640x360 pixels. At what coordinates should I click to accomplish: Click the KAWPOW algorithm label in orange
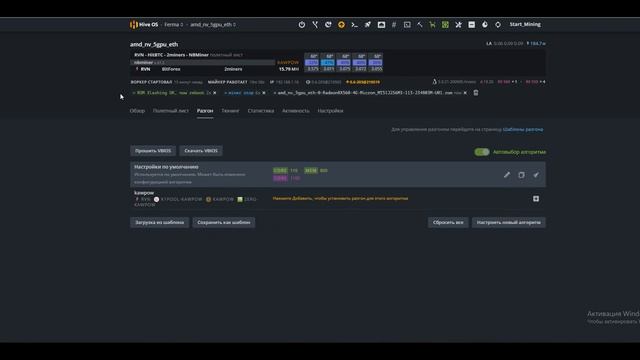pos(288,62)
